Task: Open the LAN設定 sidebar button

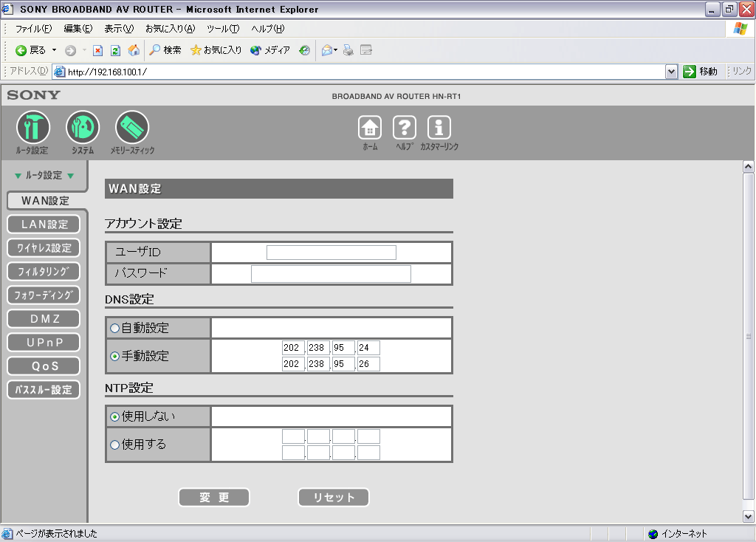Action: point(44,224)
